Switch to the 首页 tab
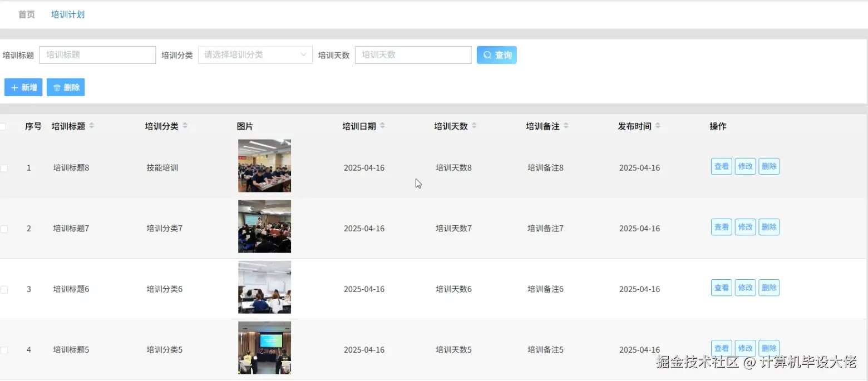The image size is (868, 381). coord(26,14)
